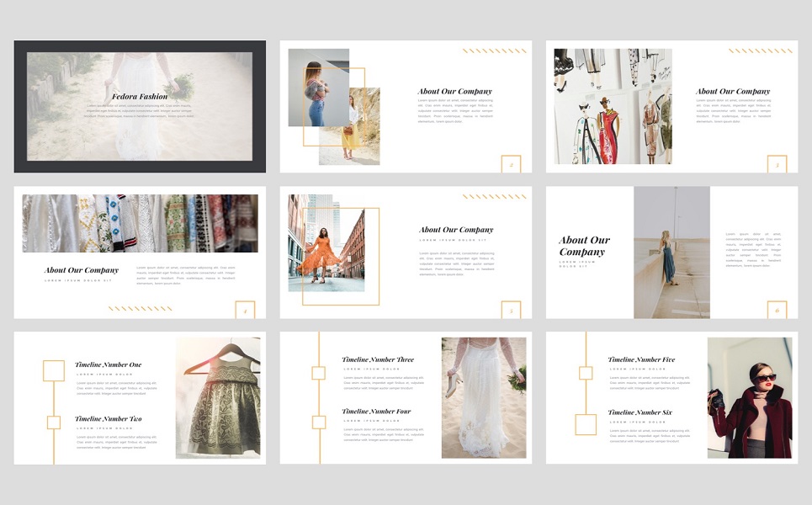
Task: Select photo of woman in orange dress
Action: 326,243
